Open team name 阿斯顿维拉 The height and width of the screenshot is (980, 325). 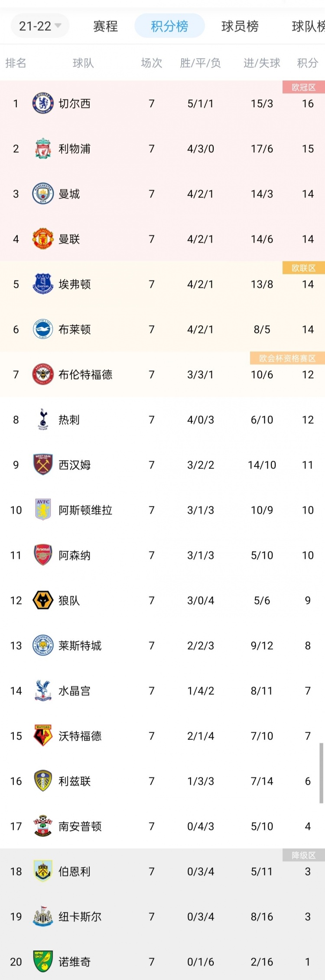coord(85,510)
